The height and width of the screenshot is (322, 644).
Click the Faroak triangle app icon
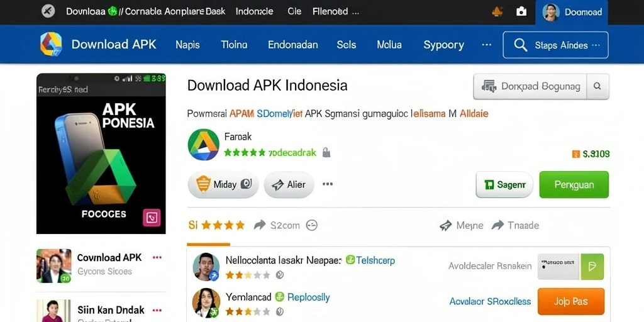coord(203,144)
